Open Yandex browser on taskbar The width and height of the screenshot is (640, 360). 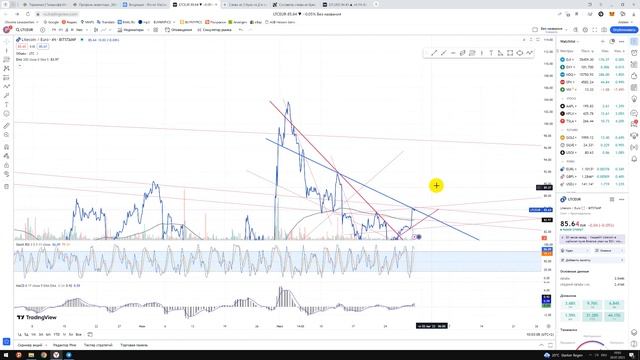point(56,355)
